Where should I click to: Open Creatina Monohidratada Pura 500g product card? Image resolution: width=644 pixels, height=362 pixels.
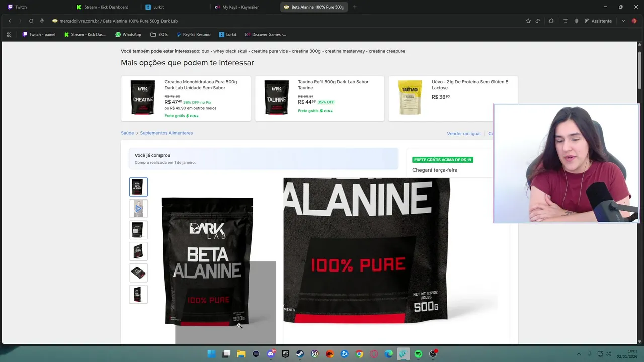coord(186,99)
